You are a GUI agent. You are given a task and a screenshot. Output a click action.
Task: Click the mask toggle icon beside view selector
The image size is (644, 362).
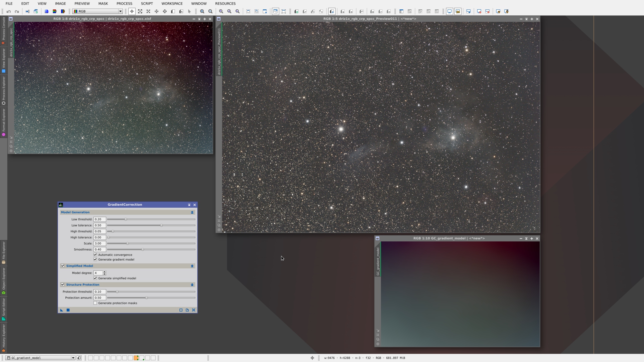79,358
